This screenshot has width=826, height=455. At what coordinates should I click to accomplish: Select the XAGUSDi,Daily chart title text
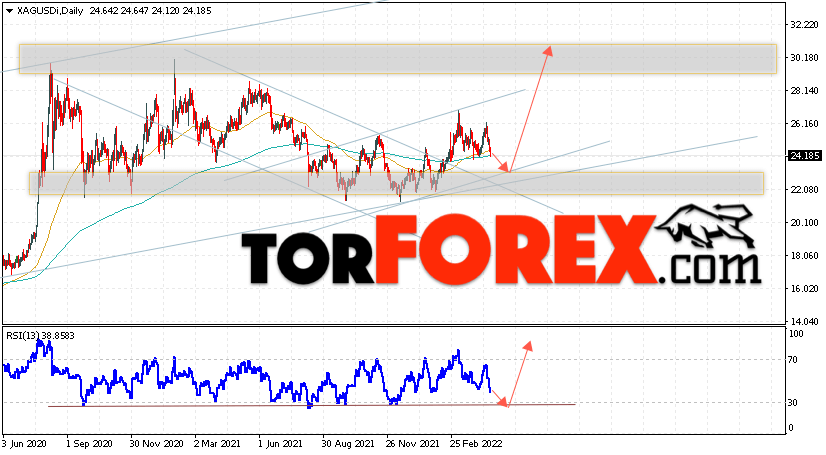point(50,11)
